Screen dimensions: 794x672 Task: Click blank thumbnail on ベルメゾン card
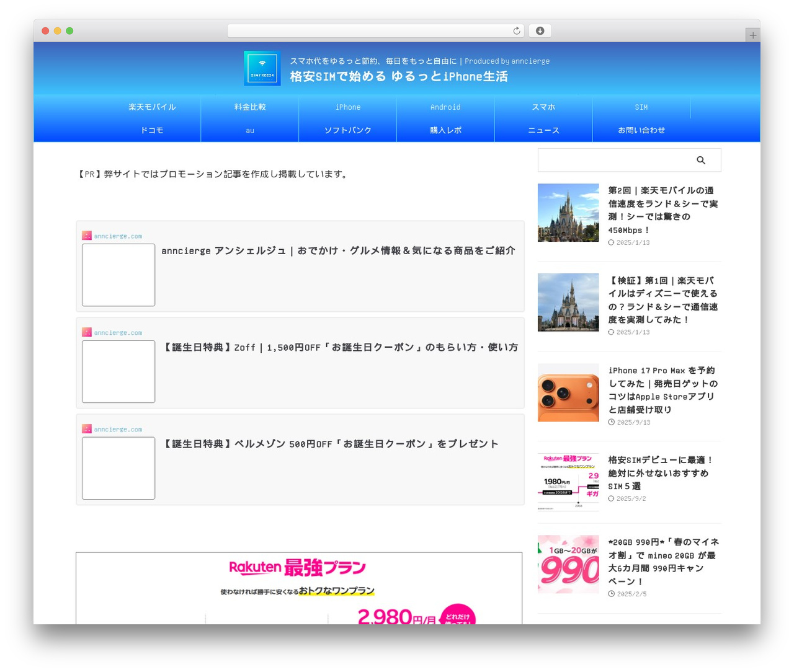(118, 468)
